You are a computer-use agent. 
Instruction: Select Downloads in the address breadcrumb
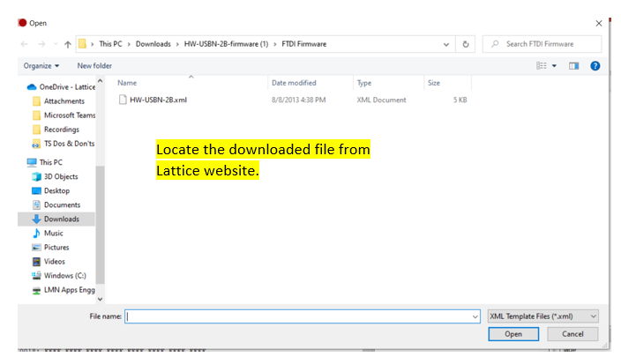pyautogui.click(x=153, y=44)
